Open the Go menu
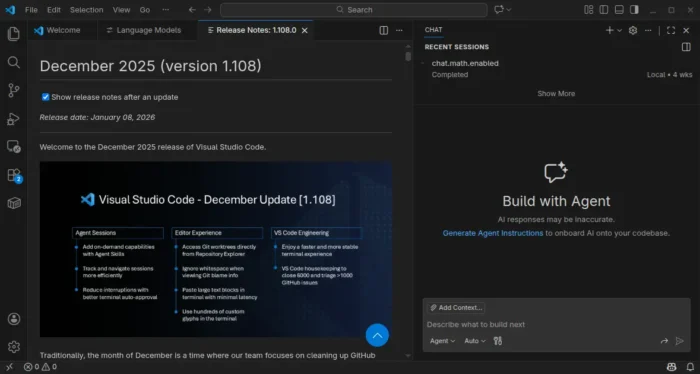Screen dimensions: 700x374 tap(145, 9)
